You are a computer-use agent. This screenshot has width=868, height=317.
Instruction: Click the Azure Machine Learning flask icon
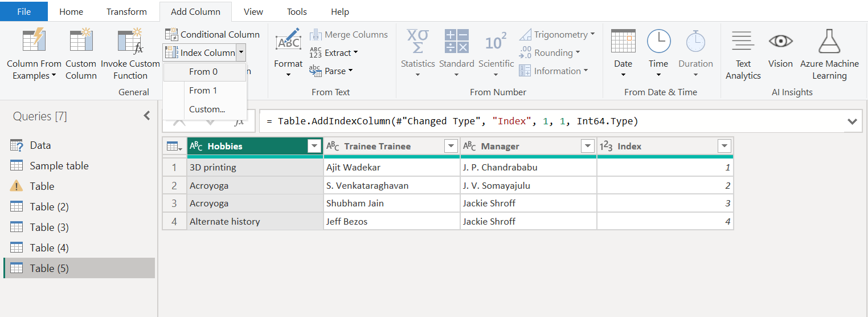pyautogui.click(x=829, y=41)
